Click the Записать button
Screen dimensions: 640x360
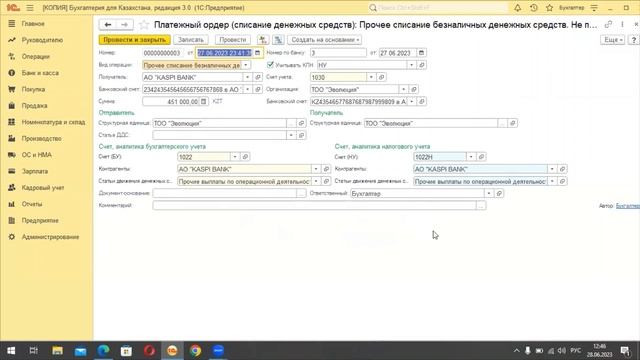pos(191,40)
